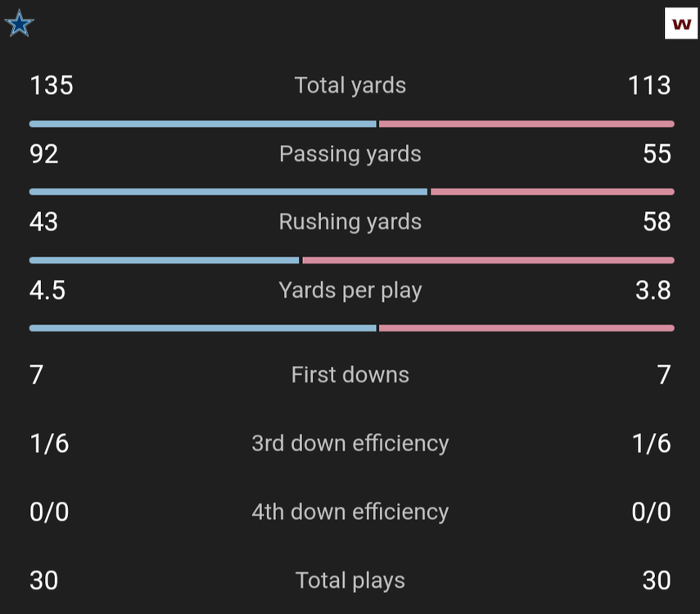Click the Total plays label
This screenshot has height=614, width=700.
pyautogui.click(x=350, y=580)
